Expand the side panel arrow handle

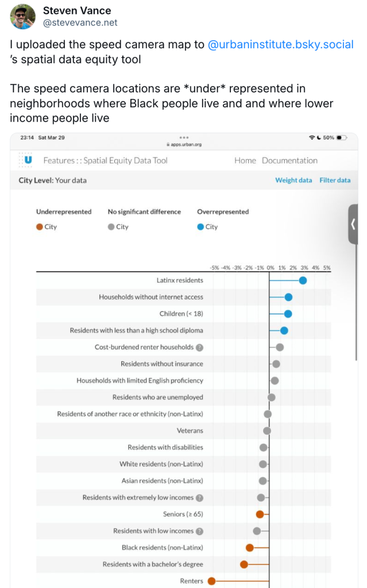[x=353, y=224]
